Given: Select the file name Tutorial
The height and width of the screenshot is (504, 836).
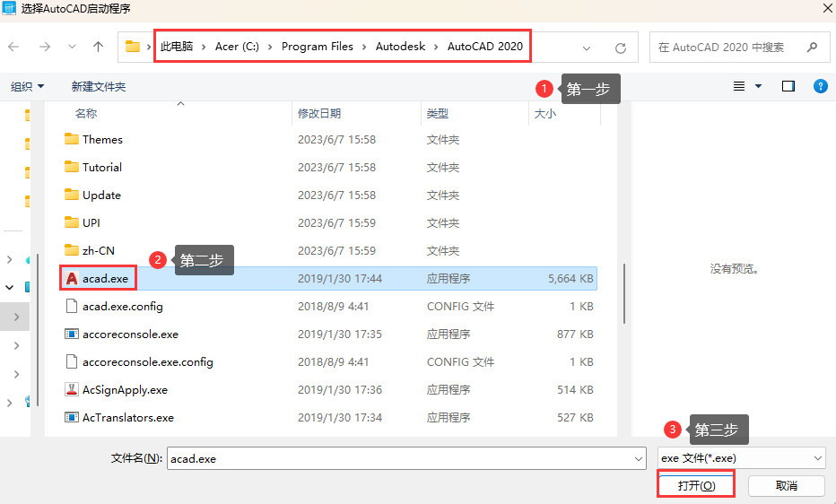Looking at the screenshot, I should click(102, 168).
